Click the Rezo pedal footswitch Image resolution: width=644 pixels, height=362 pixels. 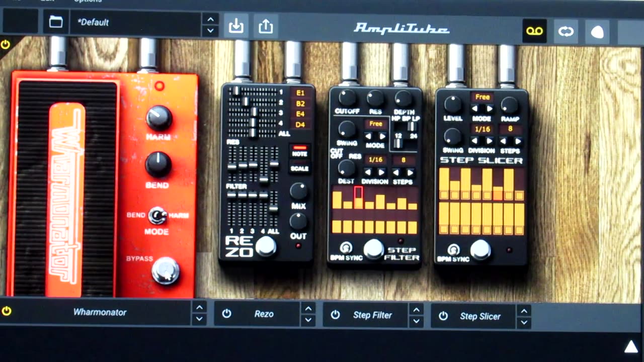[265, 246]
